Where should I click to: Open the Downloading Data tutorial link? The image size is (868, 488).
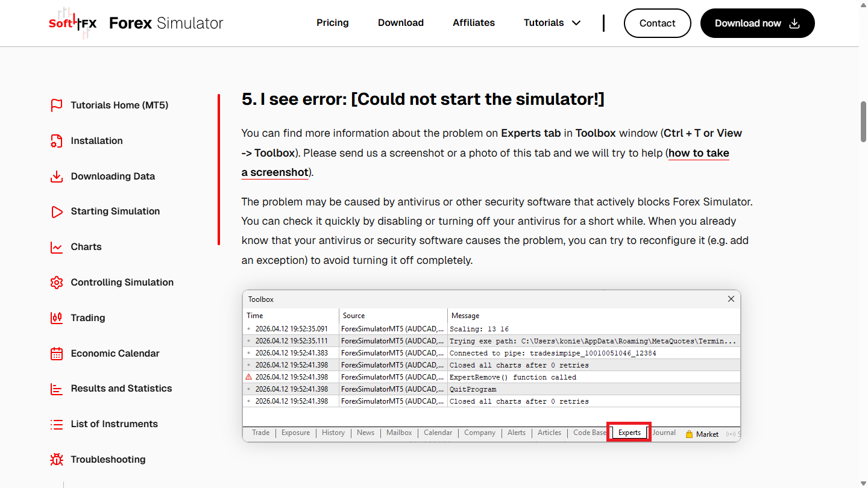click(113, 177)
